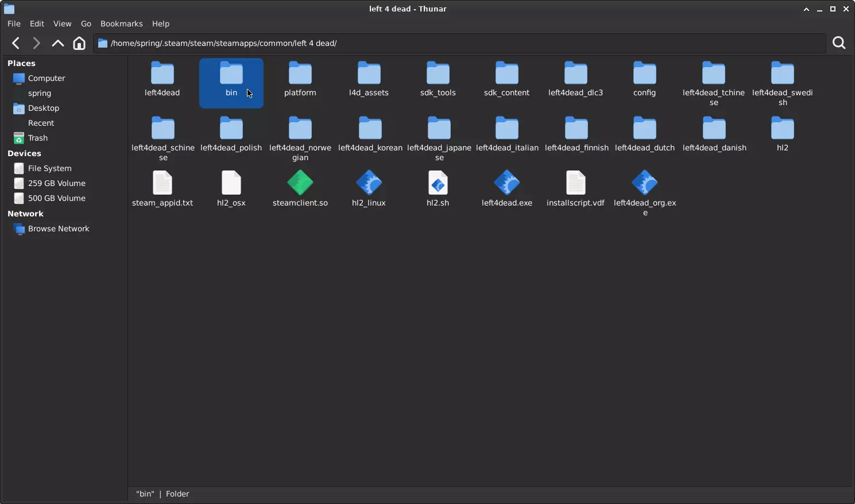Select the hl2 folder

point(783,134)
